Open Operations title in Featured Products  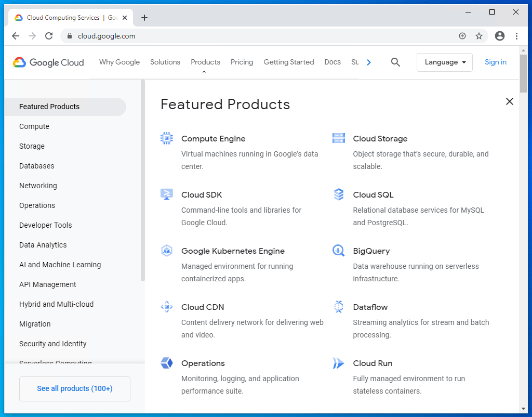pyautogui.click(x=203, y=363)
